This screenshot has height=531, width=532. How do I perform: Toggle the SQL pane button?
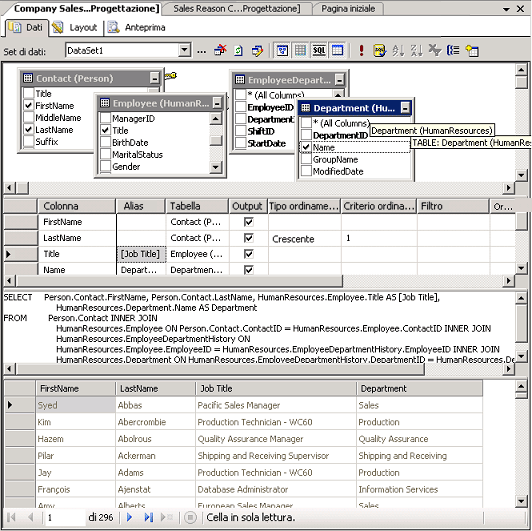click(x=319, y=51)
